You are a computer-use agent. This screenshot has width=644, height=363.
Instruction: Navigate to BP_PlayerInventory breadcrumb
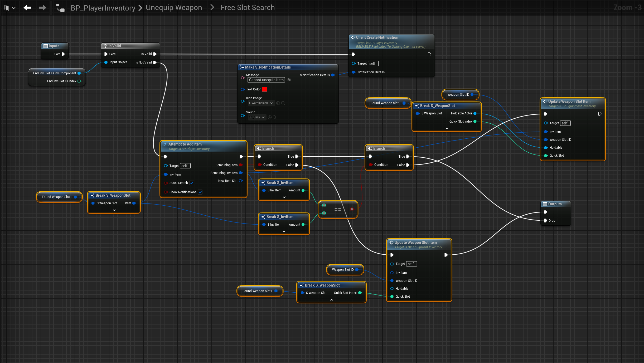point(103,8)
